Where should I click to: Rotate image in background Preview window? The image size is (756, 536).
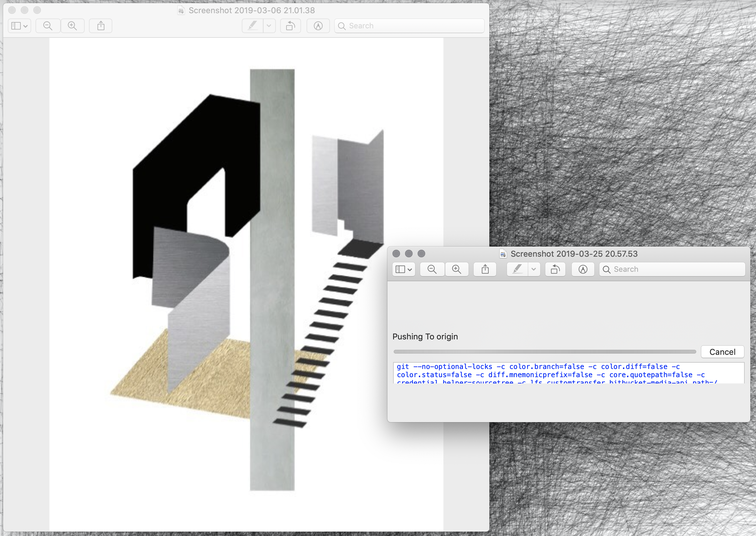(290, 26)
